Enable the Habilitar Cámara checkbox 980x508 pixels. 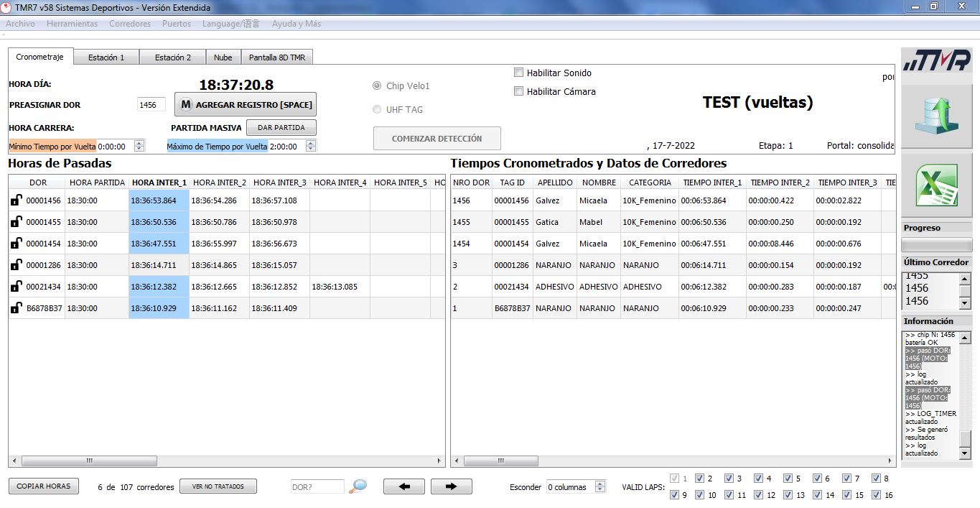[519, 91]
